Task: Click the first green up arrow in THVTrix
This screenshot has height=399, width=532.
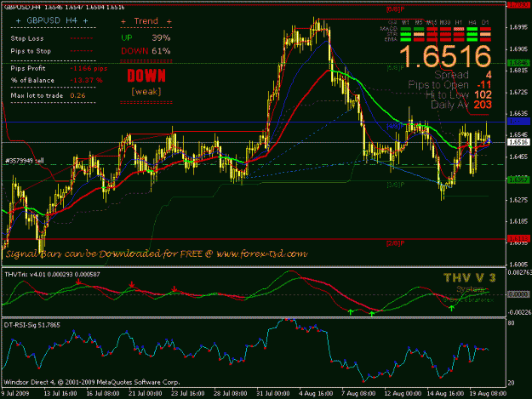Action: pyautogui.click(x=351, y=311)
